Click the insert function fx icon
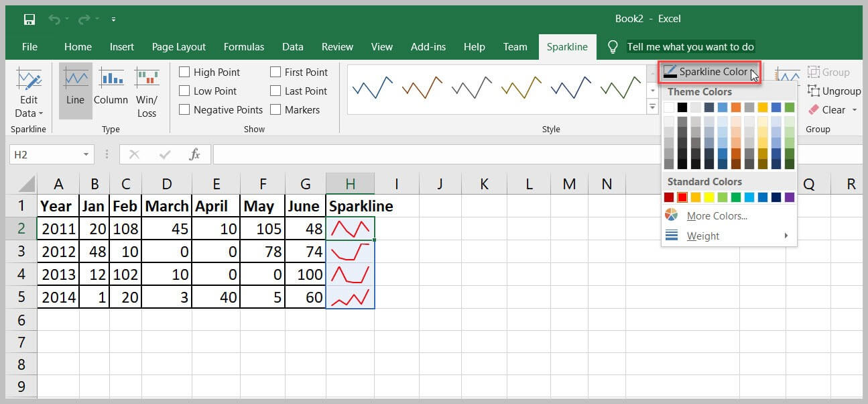 pos(194,154)
